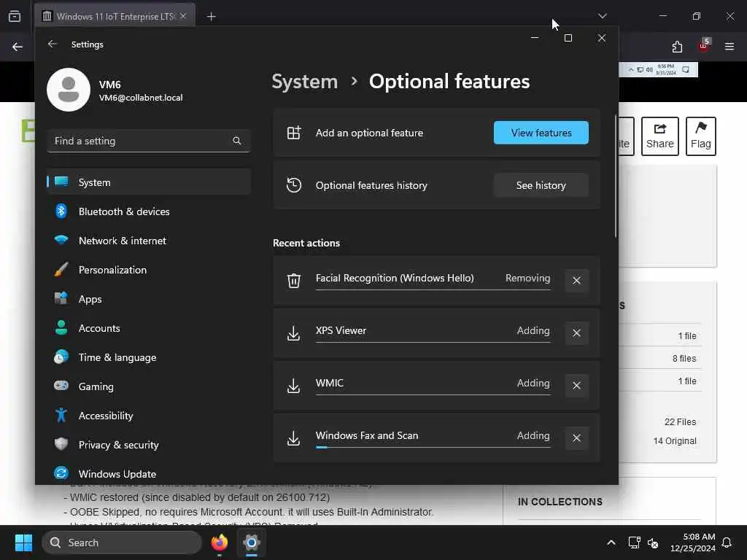
Task: Open Accounts settings
Action: (x=149, y=328)
